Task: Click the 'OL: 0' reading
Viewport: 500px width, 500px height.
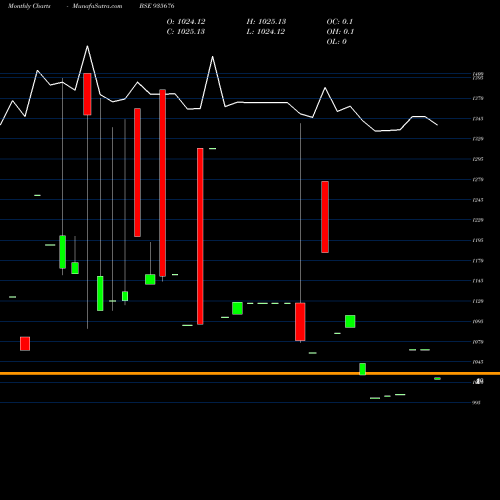Action: pos(337,42)
